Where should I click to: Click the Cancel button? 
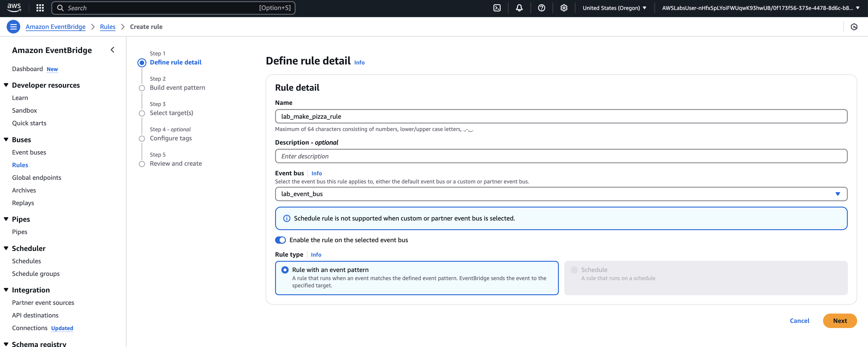coord(799,320)
